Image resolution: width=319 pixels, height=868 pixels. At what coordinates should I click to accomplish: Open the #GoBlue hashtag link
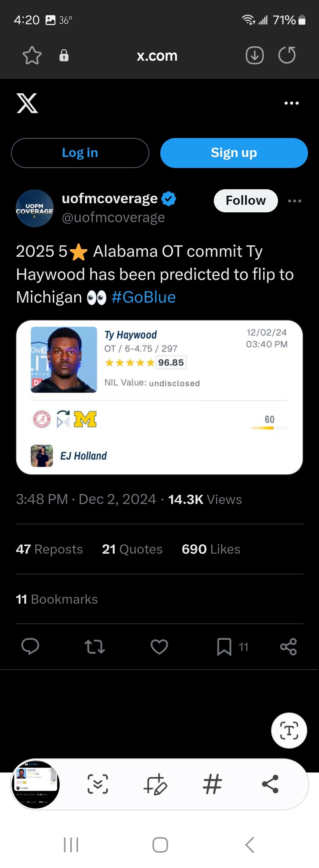(144, 297)
